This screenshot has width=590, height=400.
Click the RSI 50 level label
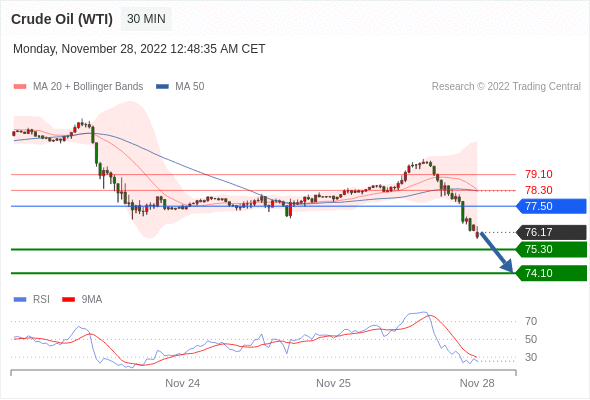(x=531, y=339)
